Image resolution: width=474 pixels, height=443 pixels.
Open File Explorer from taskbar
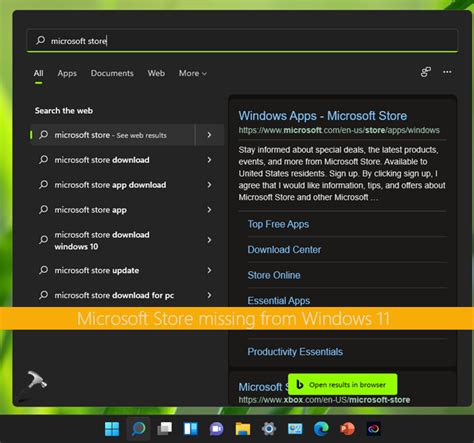click(x=243, y=429)
